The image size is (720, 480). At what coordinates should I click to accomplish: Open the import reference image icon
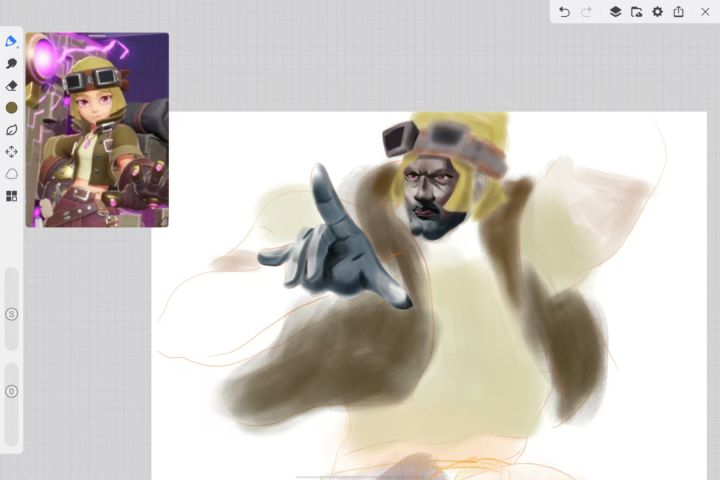pos(636,12)
